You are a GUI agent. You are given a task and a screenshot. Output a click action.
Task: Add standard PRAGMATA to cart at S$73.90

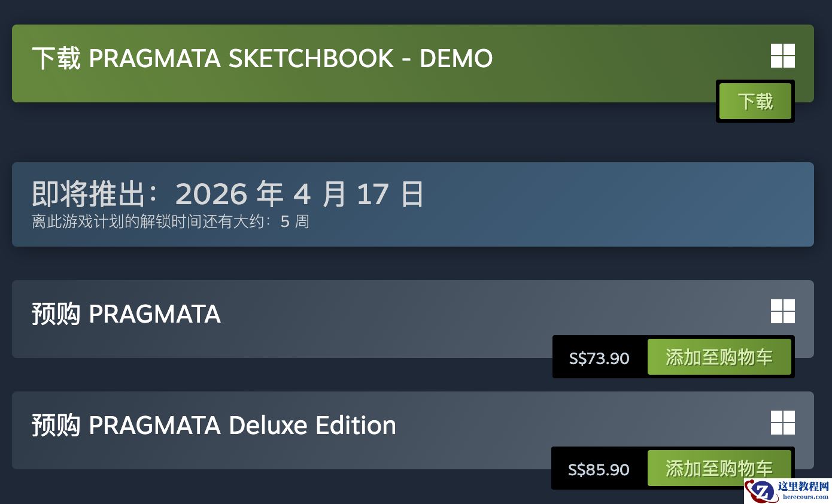tap(719, 357)
